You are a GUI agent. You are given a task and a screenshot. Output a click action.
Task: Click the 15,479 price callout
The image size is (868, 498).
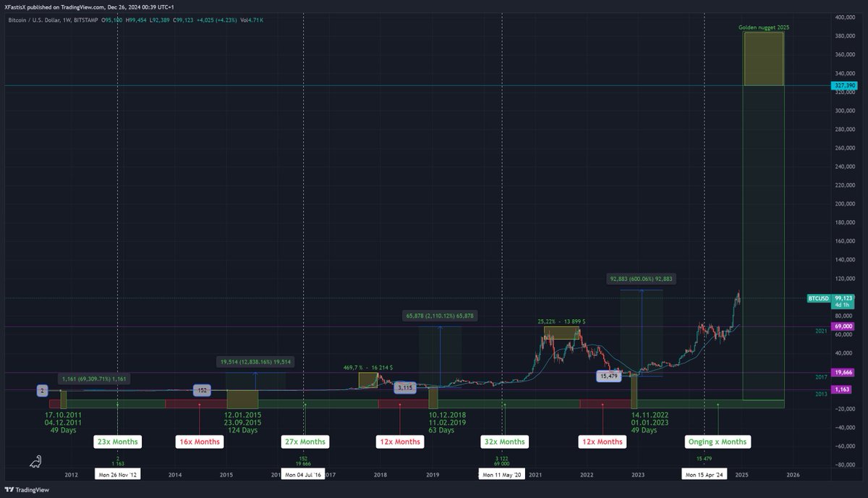click(x=608, y=376)
